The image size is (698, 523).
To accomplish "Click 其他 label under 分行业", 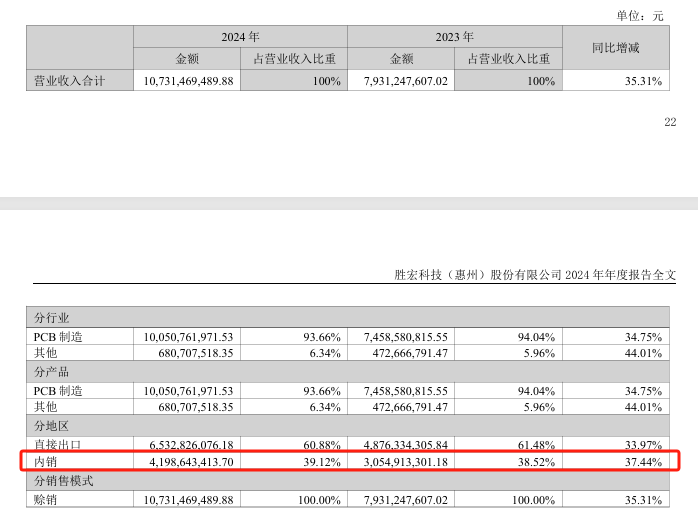I will 45,353.
